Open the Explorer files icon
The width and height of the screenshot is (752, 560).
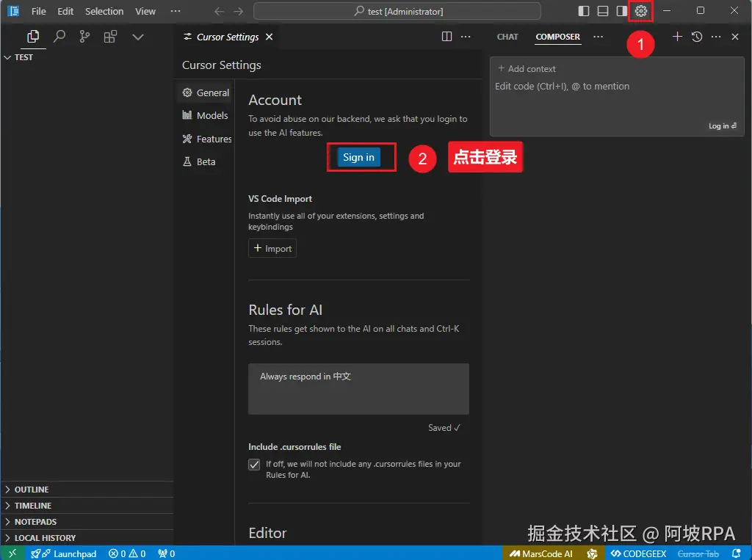[x=33, y=37]
